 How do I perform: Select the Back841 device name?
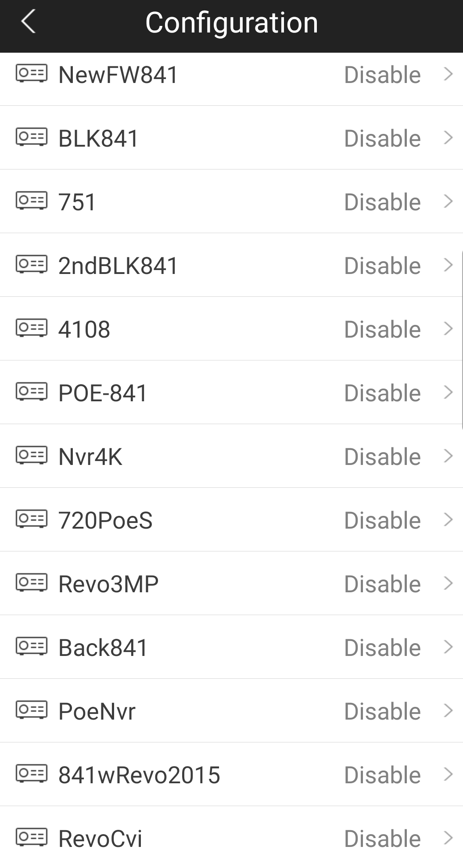103,648
